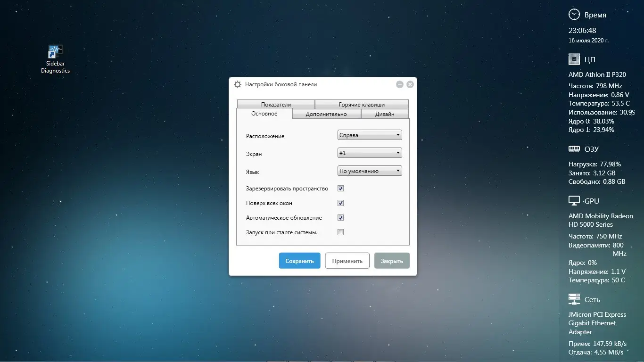Disable Поверх всех окон option

click(340, 203)
